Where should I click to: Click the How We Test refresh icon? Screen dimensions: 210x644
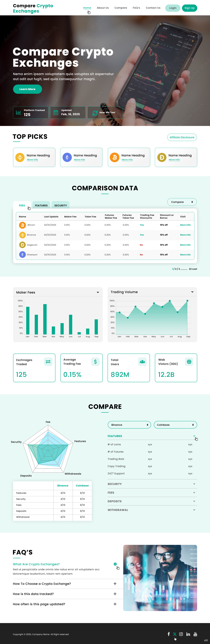pos(95,113)
